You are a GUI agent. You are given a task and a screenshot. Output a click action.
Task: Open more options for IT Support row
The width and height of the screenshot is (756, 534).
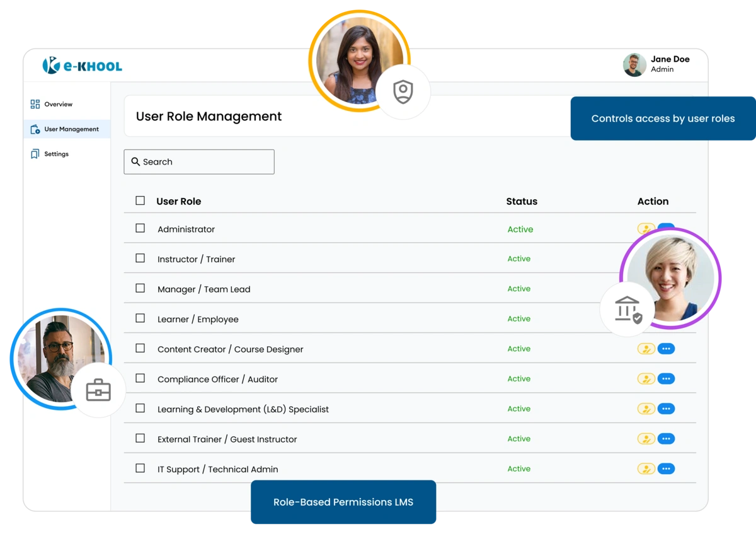click(x=666, y=468)
